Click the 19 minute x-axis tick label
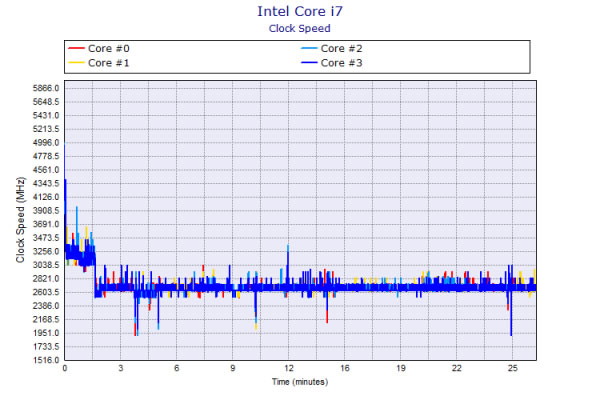Viewport: 600px width, 400px height. pyautogui.click(x=401, y=368)
